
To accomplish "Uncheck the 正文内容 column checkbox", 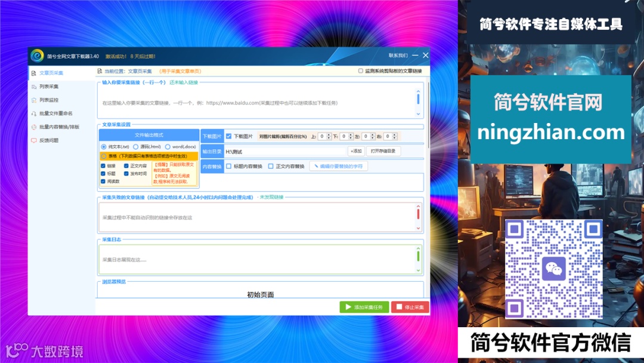I will [126, 165].
